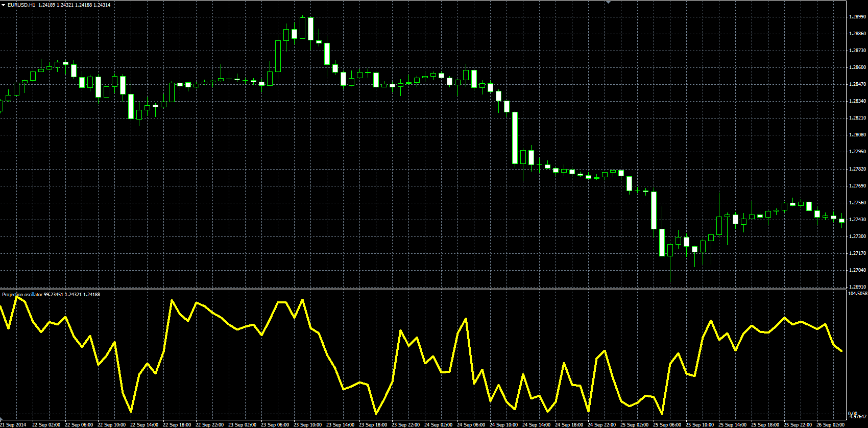Click price level 1.27040 on the scale
This screenshot has height=428, width=868.
857,270
